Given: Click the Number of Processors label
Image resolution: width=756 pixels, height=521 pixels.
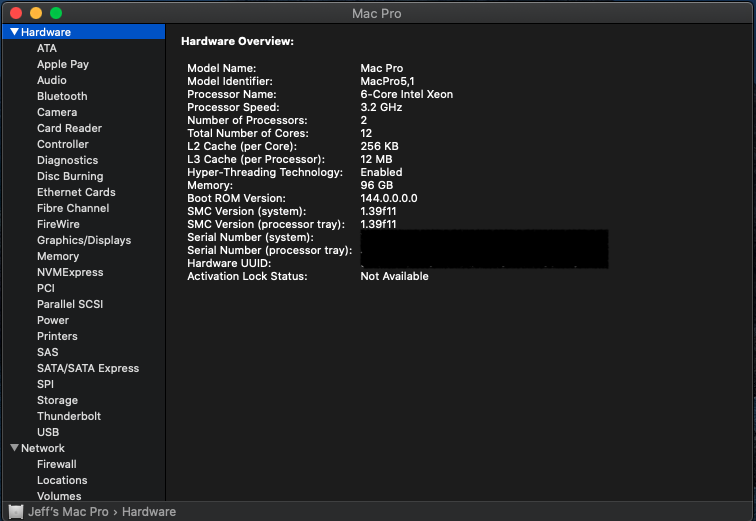Looking at the screenshot, I should 247,120.
